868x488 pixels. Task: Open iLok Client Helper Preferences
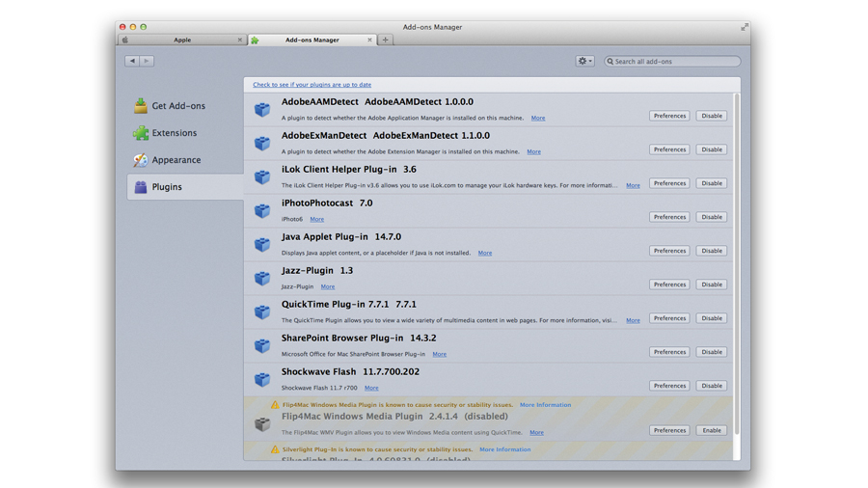click(x=669, y=183)
